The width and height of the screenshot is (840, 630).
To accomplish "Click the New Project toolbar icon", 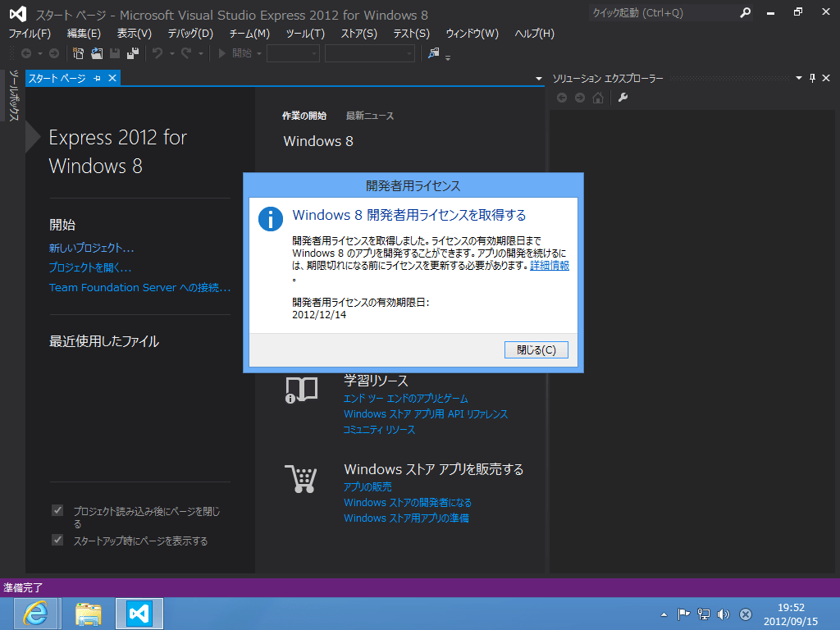I will (78, 53).
